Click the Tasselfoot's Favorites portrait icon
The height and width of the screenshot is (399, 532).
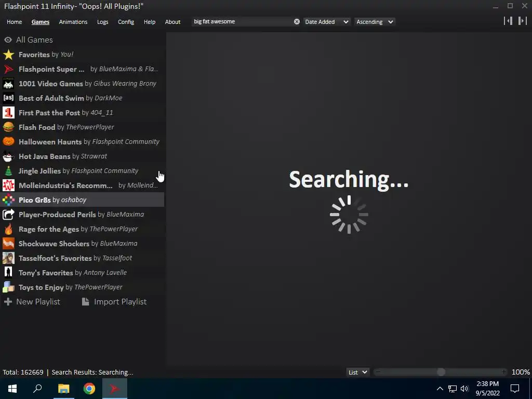tap(8, 258)
